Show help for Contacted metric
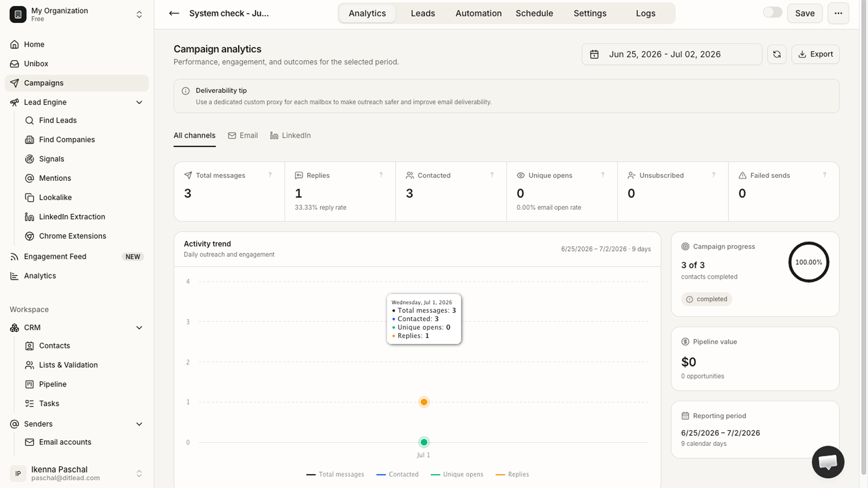The width and height of the screenshot is (868, 488). (492, 175)
